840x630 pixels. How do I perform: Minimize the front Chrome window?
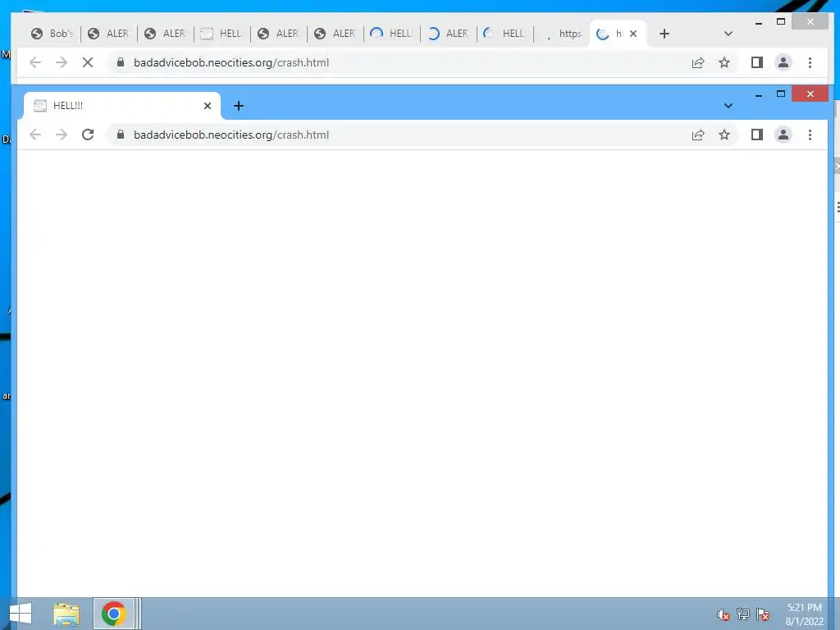click(x=759, y=94)
